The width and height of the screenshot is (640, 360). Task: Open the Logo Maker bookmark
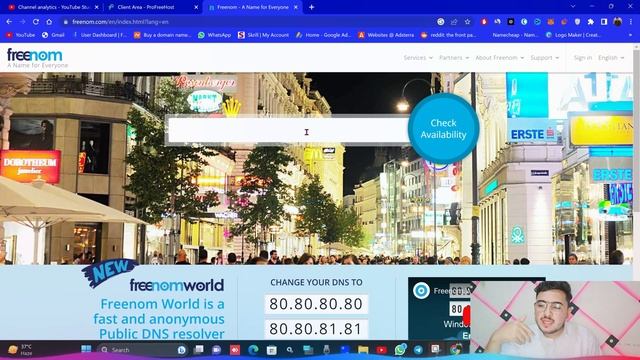coord(574,35)
